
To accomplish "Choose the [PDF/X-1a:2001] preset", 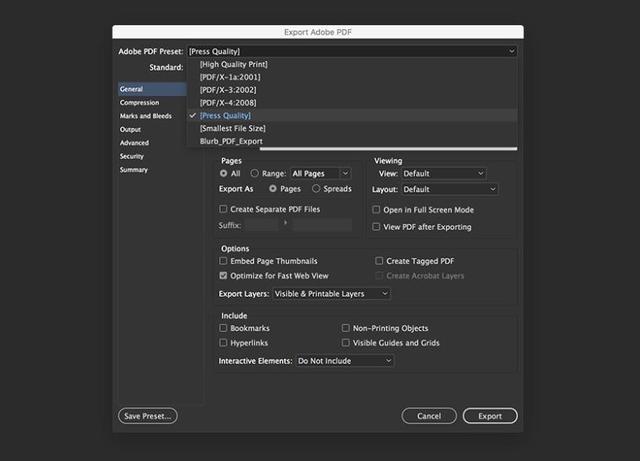I will coord(352,77).
